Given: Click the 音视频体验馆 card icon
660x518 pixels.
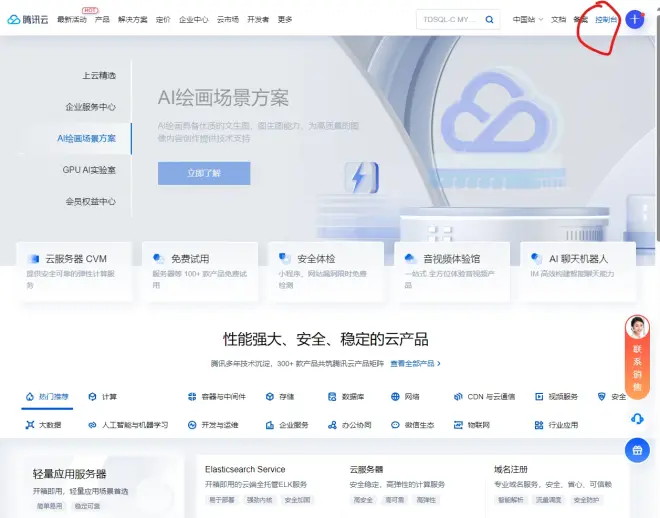Looking at the screenshot, I should pos(410,258).
